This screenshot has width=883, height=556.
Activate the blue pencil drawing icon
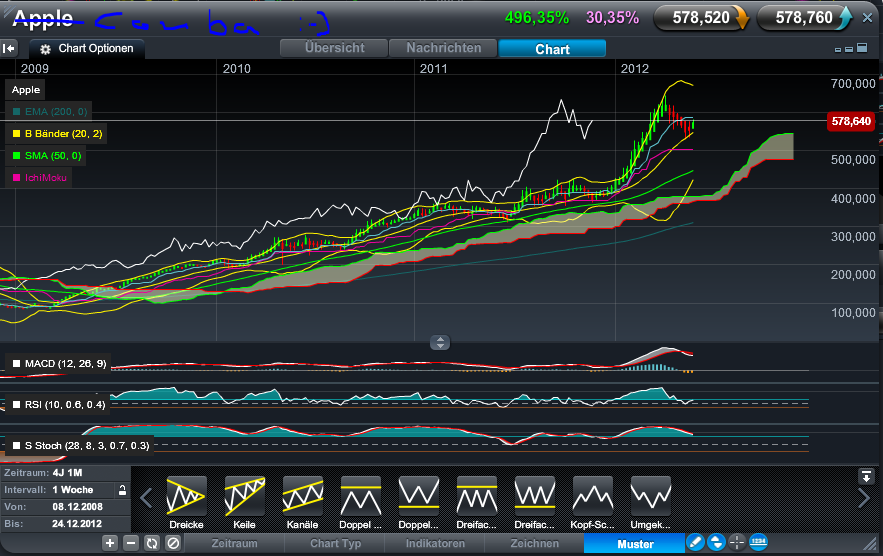[x=695, y=542]
